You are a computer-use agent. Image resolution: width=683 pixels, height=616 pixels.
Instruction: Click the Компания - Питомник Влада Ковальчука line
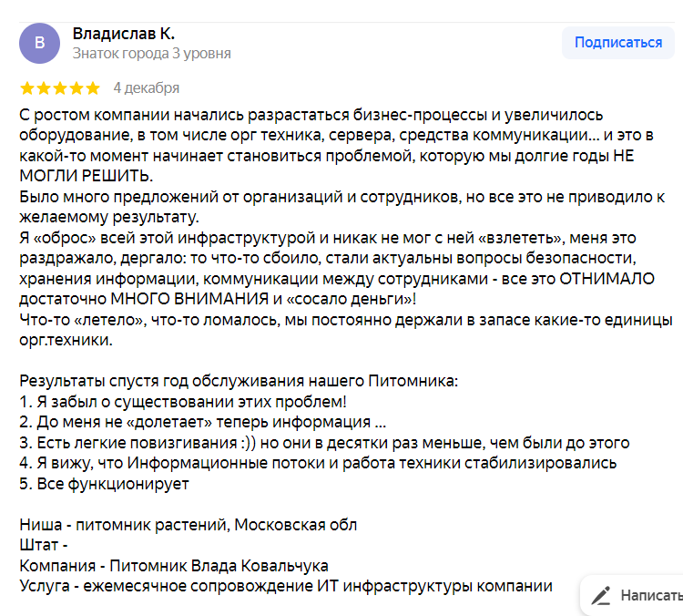(x=173, y=566)
